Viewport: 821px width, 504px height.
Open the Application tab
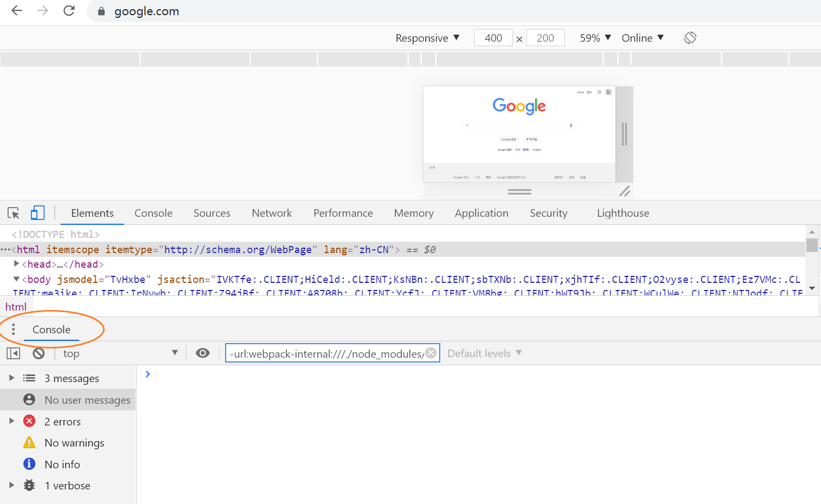[x=482, y=213]
